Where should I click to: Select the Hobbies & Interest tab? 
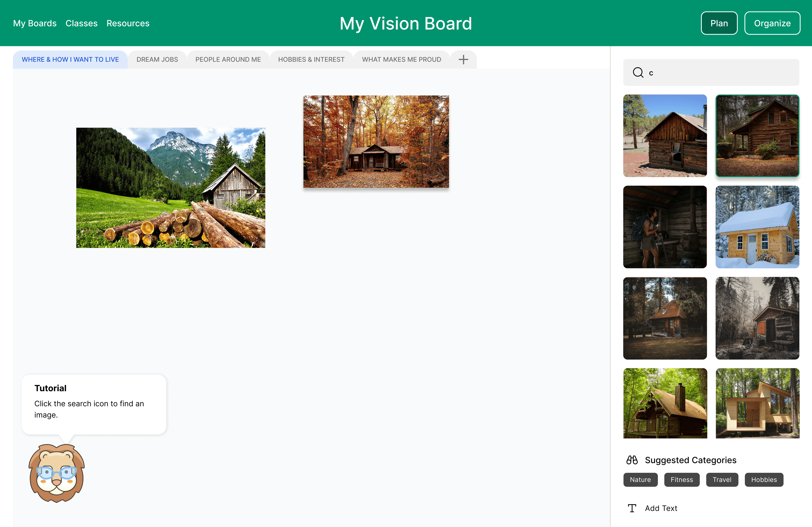point(311,60)
